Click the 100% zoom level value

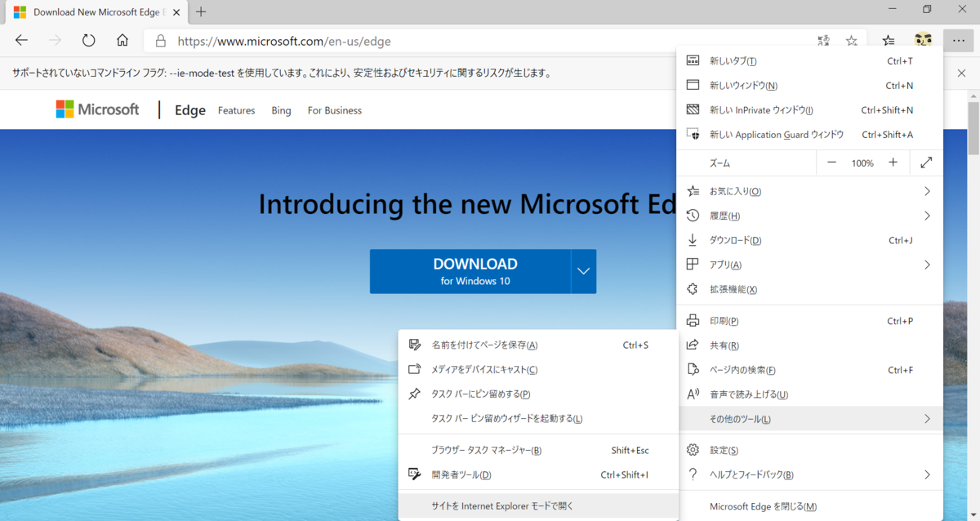pos(862,163)
